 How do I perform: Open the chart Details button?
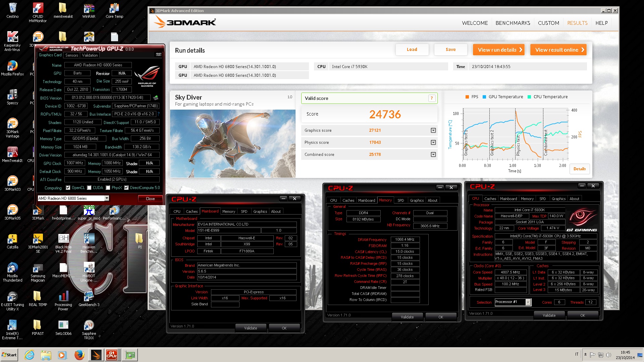coord(579,169)
